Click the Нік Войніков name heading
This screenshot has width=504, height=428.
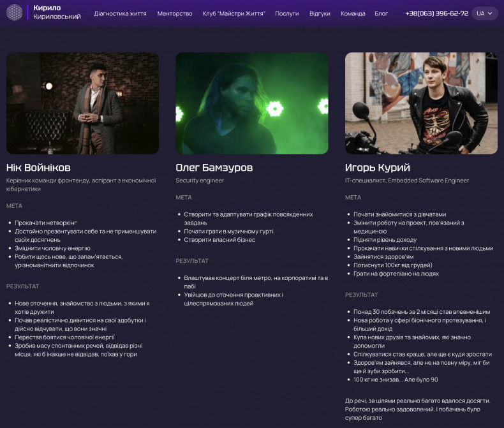38,168
